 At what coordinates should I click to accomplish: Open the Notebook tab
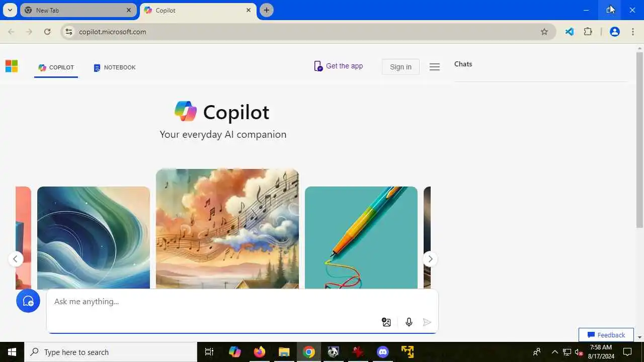[x=115, y=67]
